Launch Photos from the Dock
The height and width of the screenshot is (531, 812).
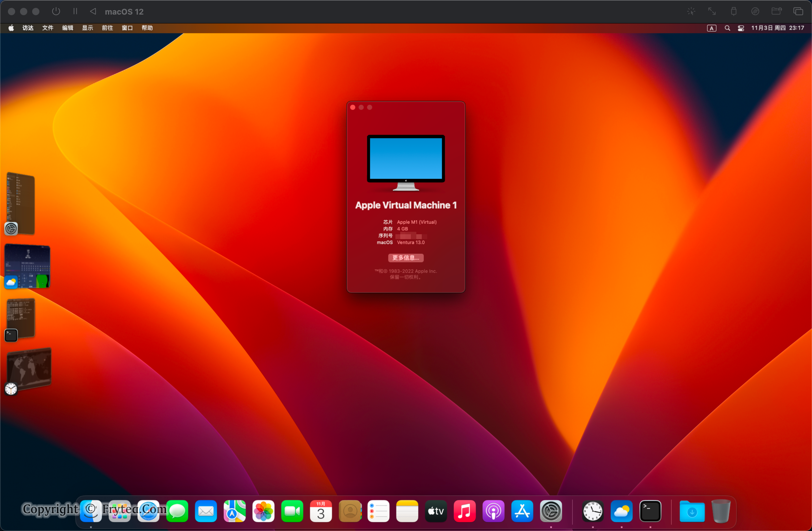(x=263, y=511)
